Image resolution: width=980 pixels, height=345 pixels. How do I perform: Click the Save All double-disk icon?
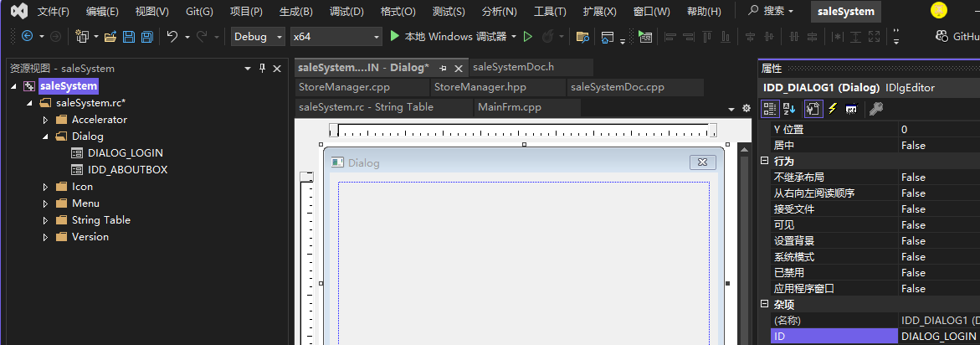coord(147,37)
